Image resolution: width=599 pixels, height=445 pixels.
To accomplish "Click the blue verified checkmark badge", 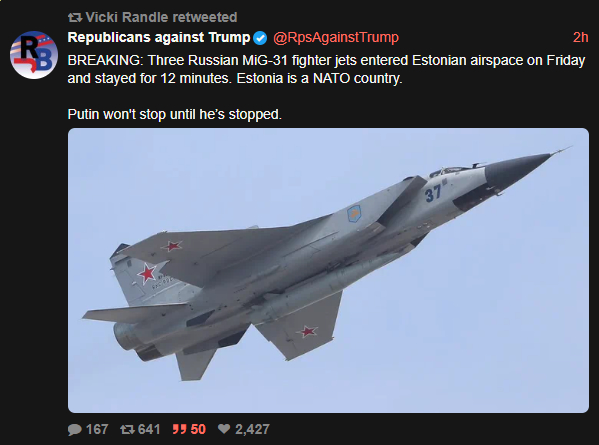I will pos(260,38).
